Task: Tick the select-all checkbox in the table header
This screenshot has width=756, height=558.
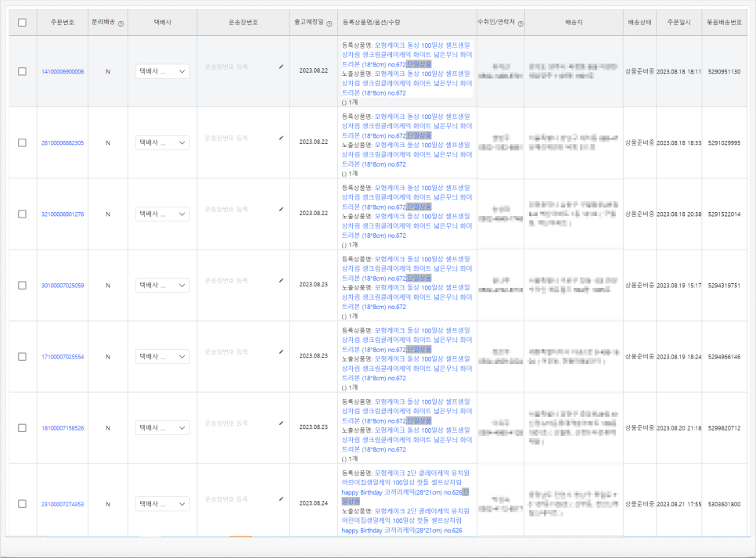Action: pos(22,23)
